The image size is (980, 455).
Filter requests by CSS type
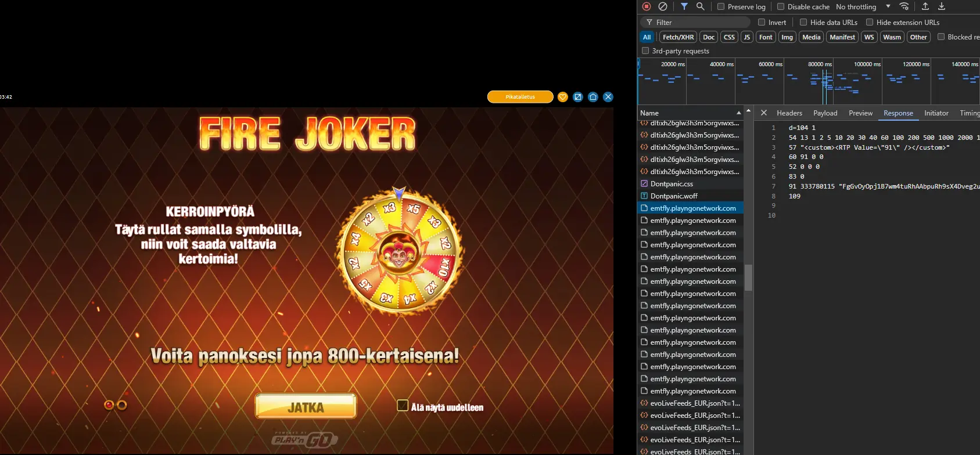(x=729, y=37)
